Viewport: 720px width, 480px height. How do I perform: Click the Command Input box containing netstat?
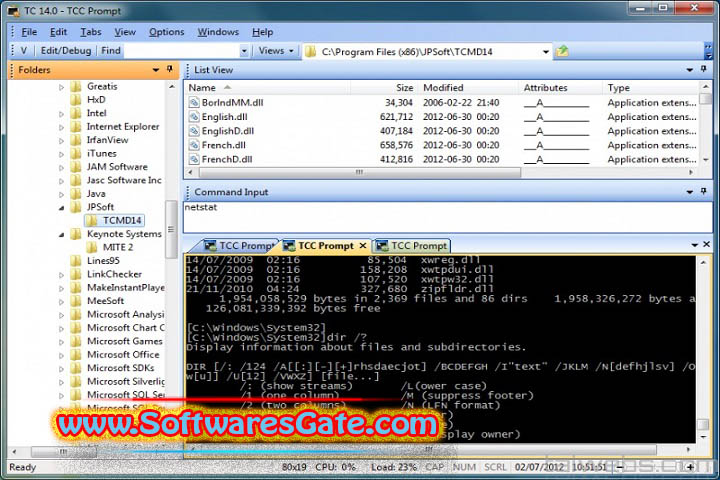tap(448, 216)
